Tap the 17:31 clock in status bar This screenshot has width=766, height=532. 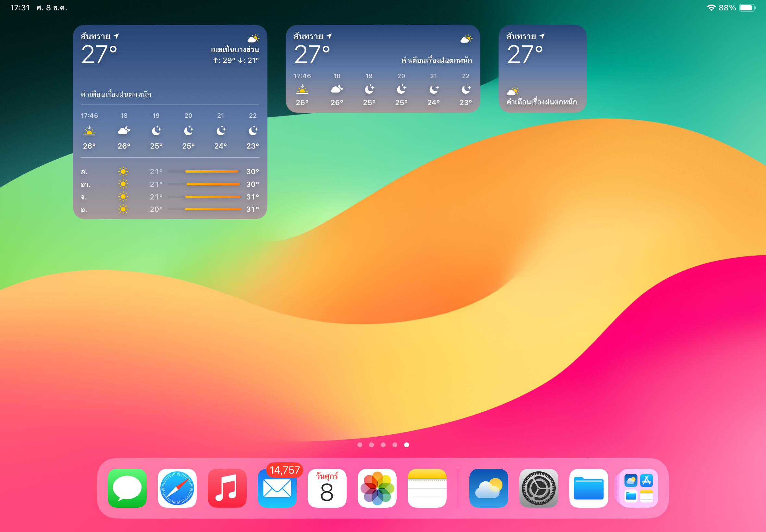20,8
